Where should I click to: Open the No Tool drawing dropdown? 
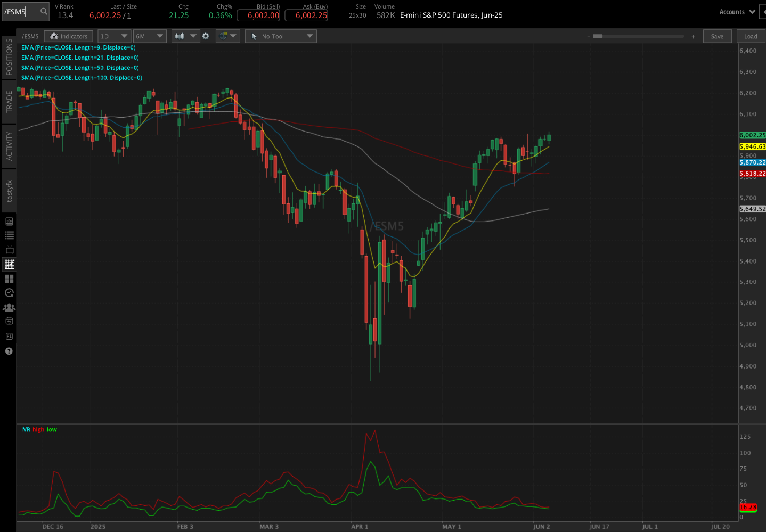(x=281, y=36)
